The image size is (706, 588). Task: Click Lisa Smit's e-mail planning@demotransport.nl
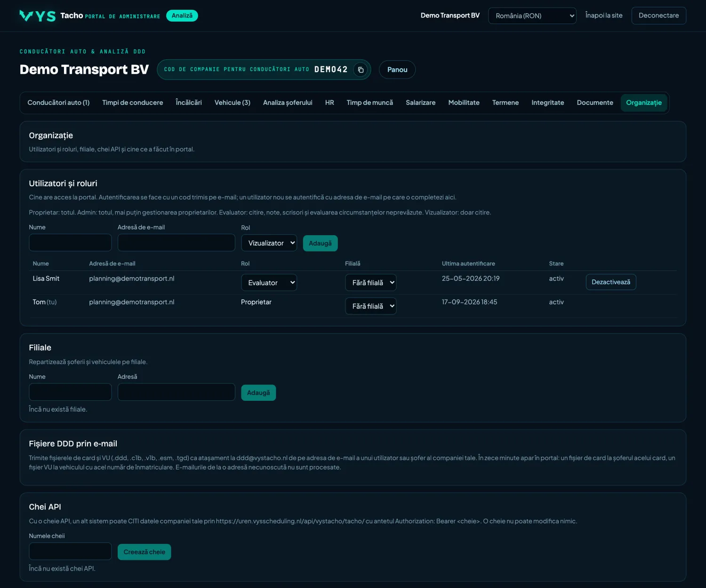(132, 278)
